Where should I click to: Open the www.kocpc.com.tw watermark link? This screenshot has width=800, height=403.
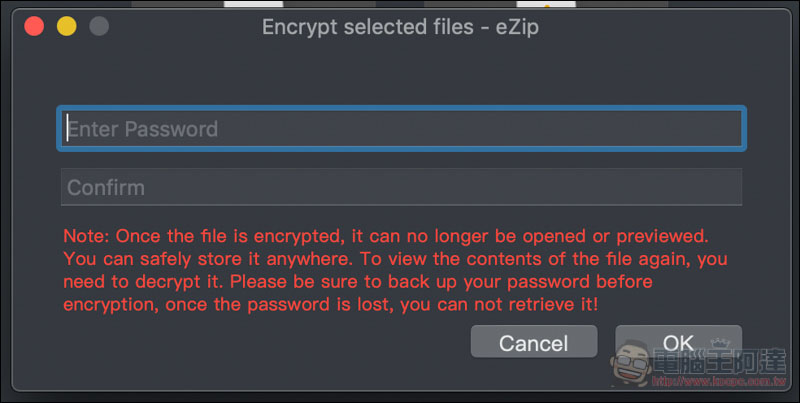tap(719, 381)
